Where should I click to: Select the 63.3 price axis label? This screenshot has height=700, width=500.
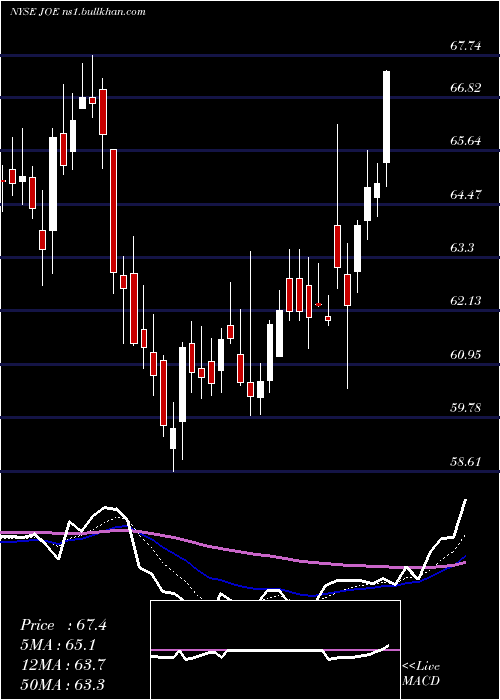pos(462,248)
